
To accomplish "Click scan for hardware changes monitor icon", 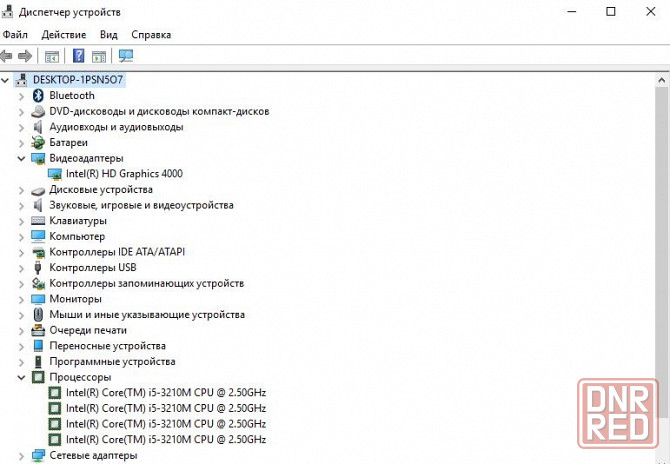I will coord(126,56).
